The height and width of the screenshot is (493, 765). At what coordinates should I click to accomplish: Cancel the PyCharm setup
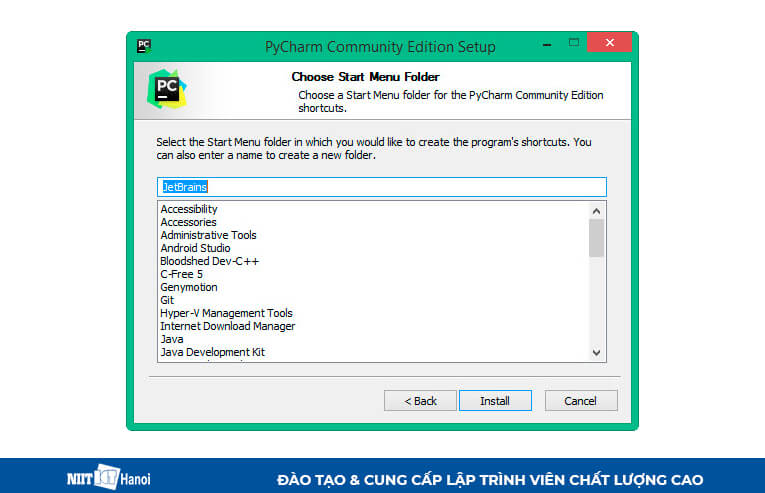click(581, 401)
